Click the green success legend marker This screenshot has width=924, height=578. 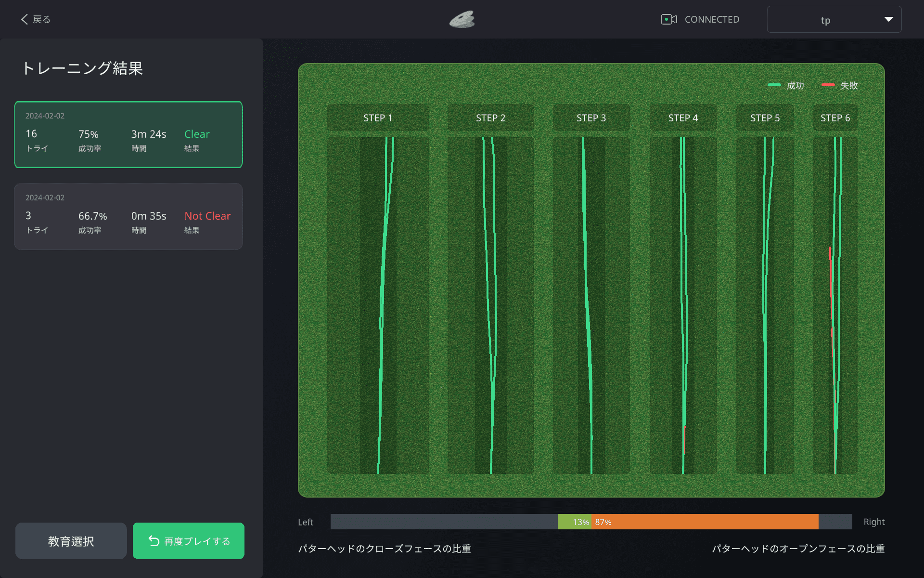click(774, 85)
